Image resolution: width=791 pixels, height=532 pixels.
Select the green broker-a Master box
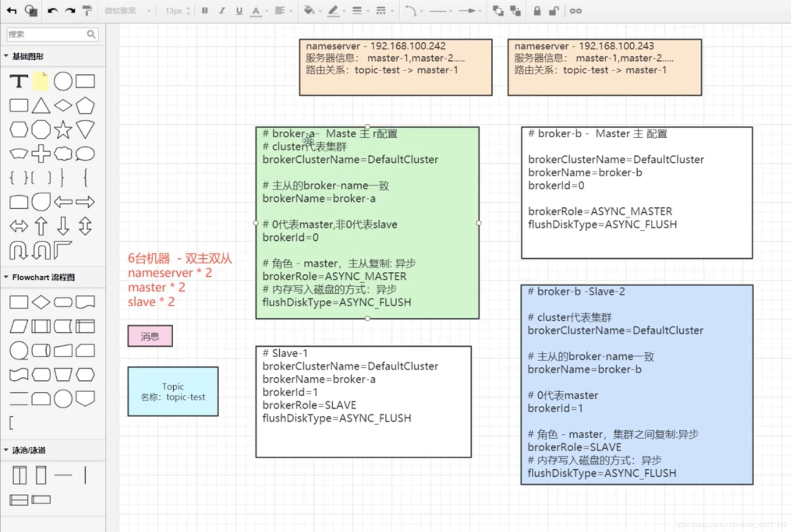[367, 223]
